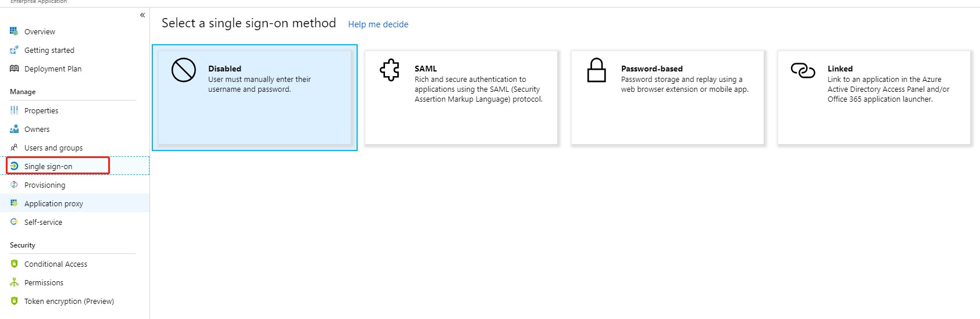Collapse the sidebar with the double chevron
This screenshot has height=319, width=980.
click(142, 15)
